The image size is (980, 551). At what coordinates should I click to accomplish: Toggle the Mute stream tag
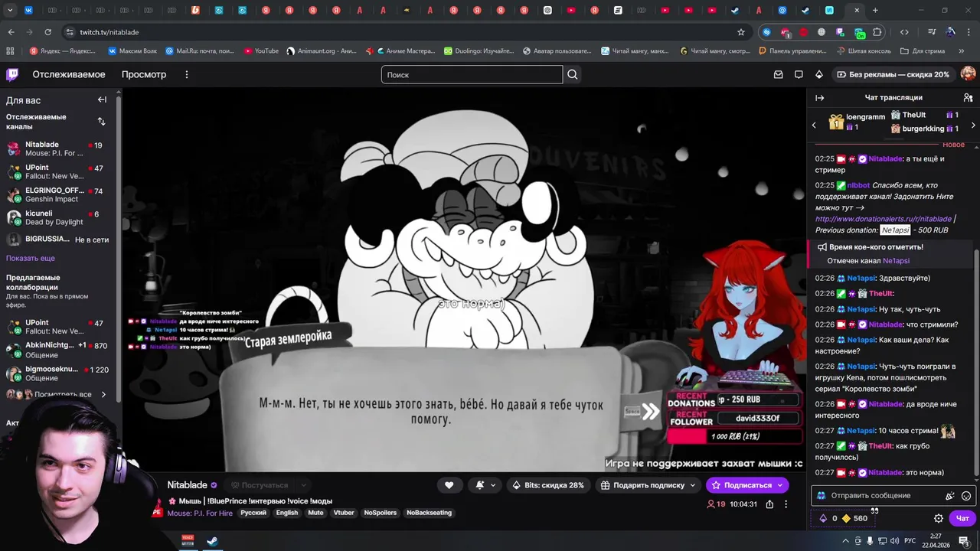tap(315, 513)
